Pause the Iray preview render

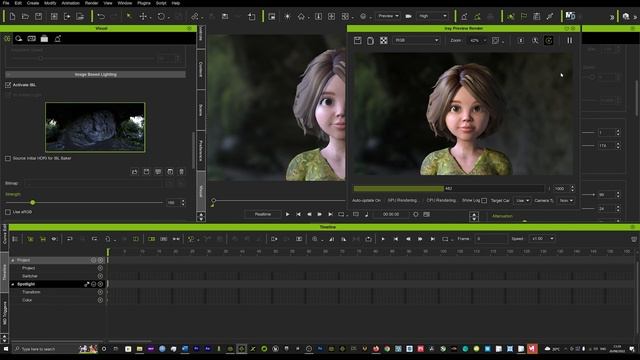[569, 40]
